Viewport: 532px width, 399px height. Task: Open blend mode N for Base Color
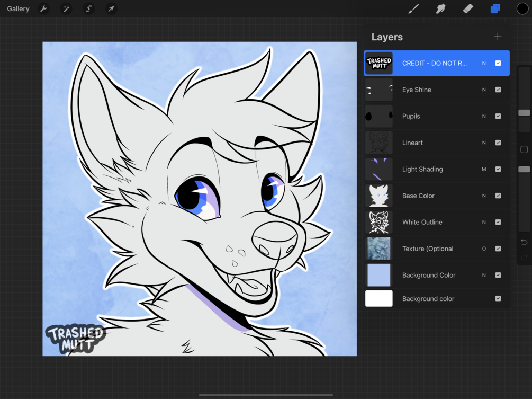(484, 196)
